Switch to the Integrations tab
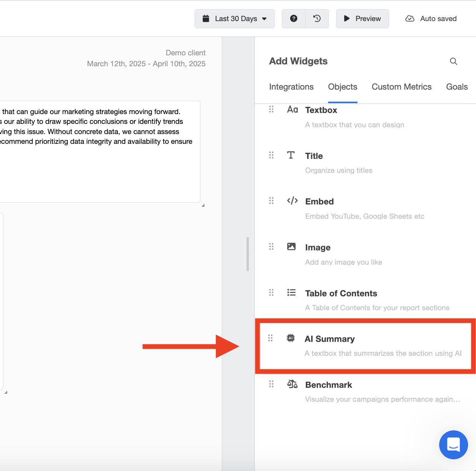This screenshot has height=471, width=476. click(x=291, y=87)
